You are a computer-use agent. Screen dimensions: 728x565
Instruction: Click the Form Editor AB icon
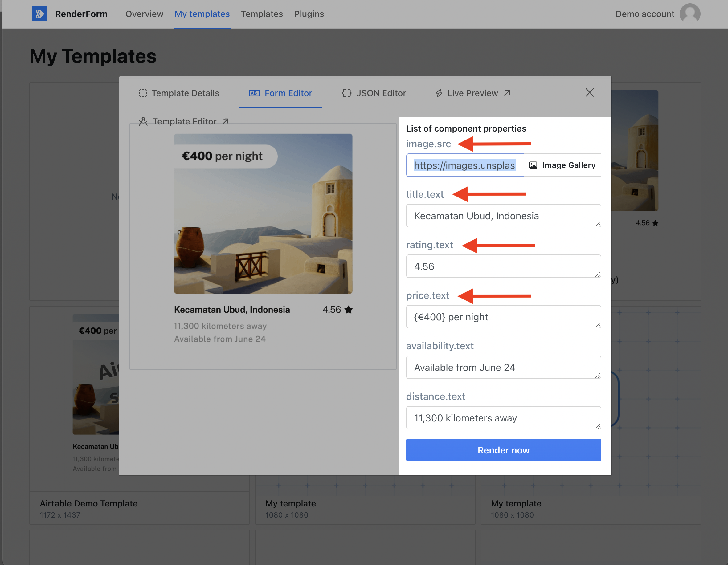[254, 93]
